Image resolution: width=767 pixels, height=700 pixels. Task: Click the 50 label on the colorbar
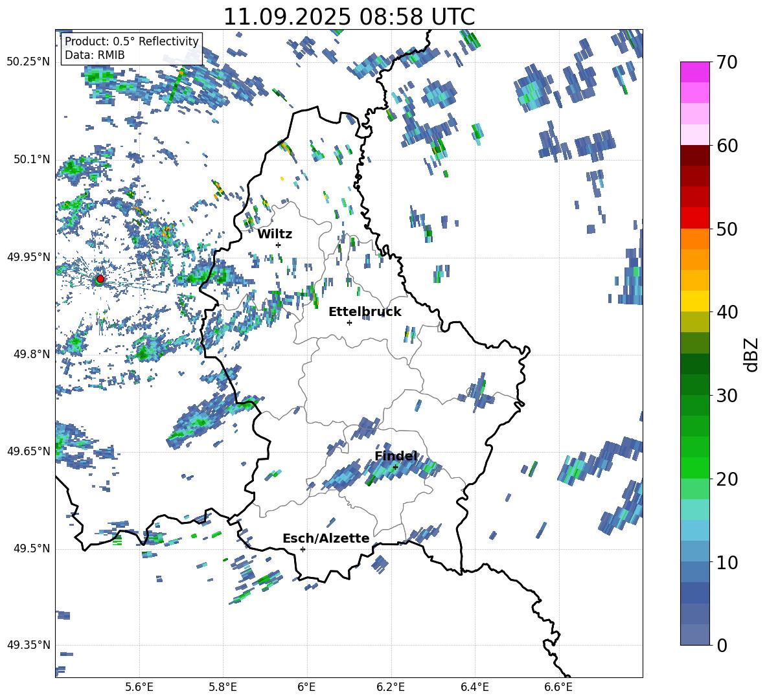[x=727, y=229]
